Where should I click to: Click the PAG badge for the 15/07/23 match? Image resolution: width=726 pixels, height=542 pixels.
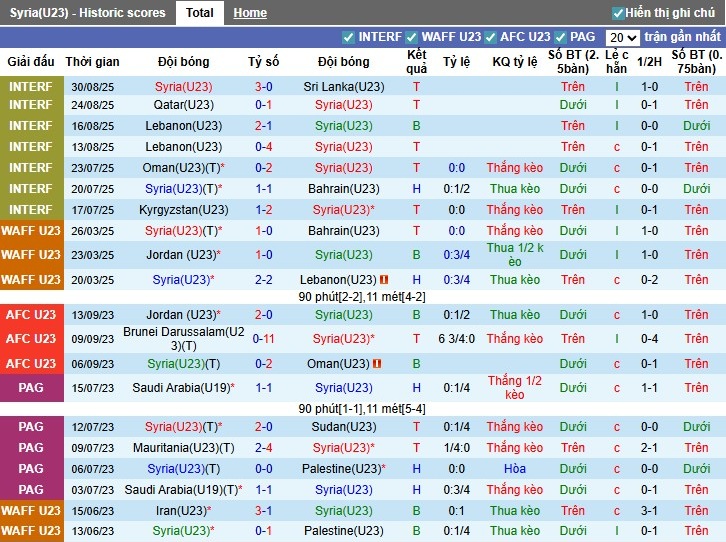tap(31, 387)
